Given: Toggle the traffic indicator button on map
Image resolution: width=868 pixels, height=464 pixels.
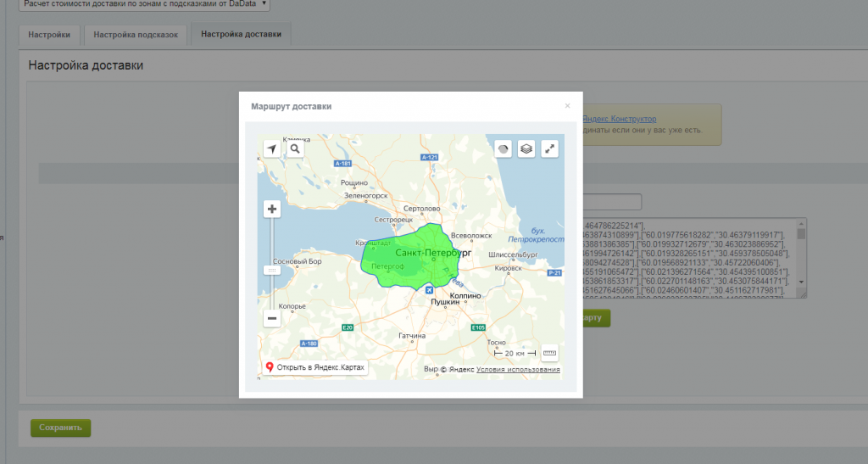Looking at the screenshot, I should 503,149.
